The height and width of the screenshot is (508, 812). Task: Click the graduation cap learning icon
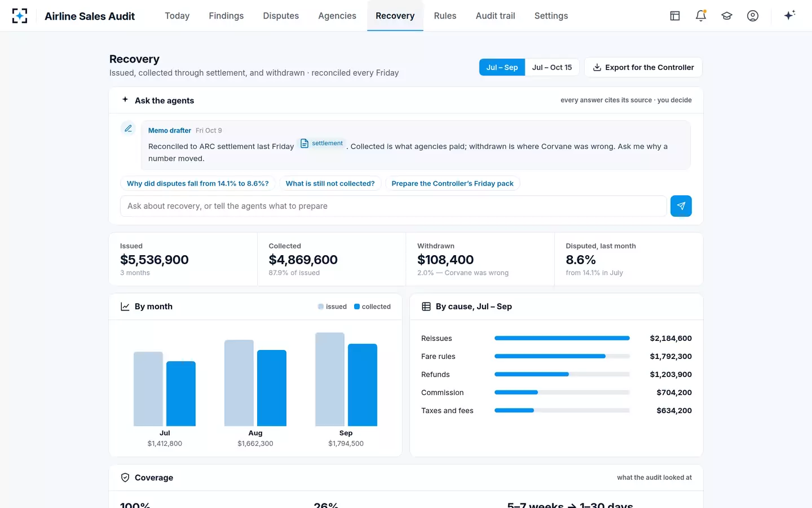(x=727, y=16)
